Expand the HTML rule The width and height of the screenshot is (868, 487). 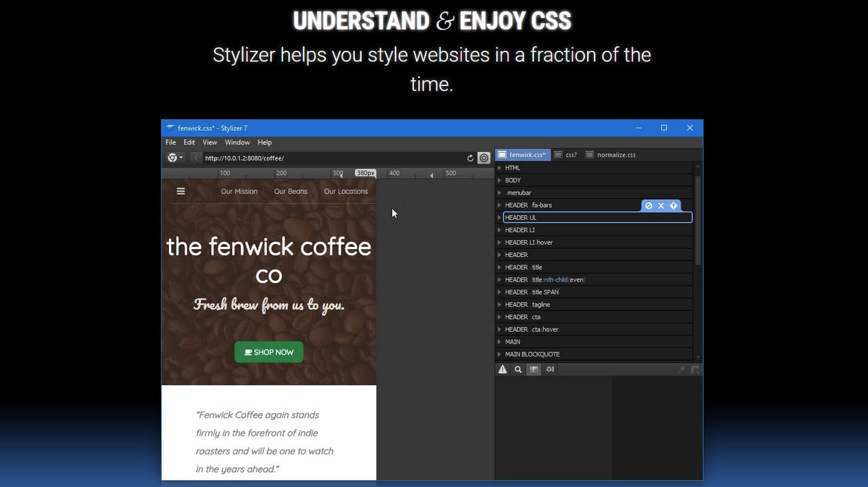coord(499,168)
